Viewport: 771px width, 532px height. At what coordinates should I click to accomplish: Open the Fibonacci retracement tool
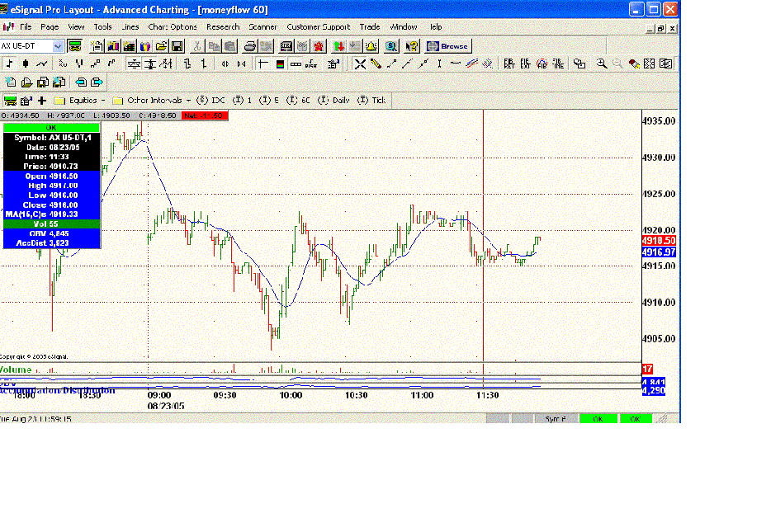(x=509, y=64)
